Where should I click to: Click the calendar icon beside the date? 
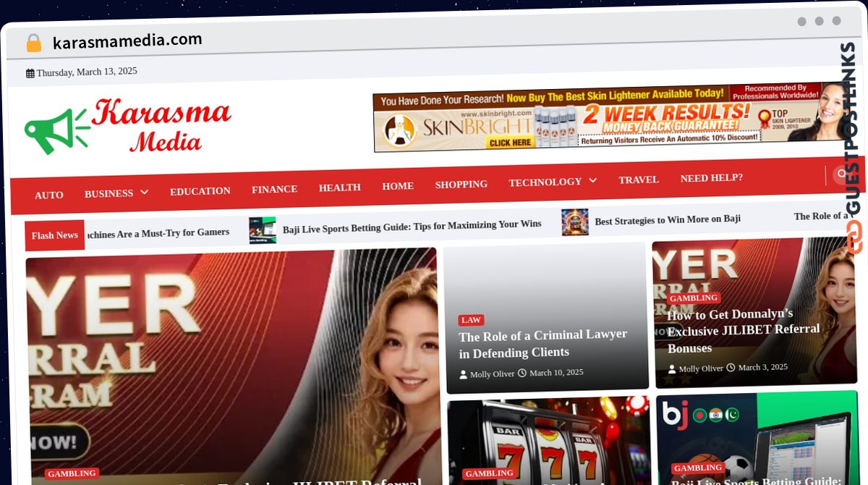[30, 73]
